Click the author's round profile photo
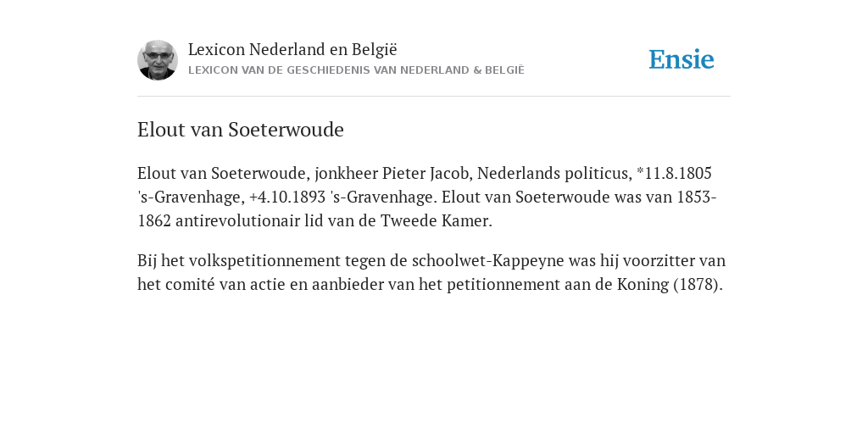 click(158, 60)
